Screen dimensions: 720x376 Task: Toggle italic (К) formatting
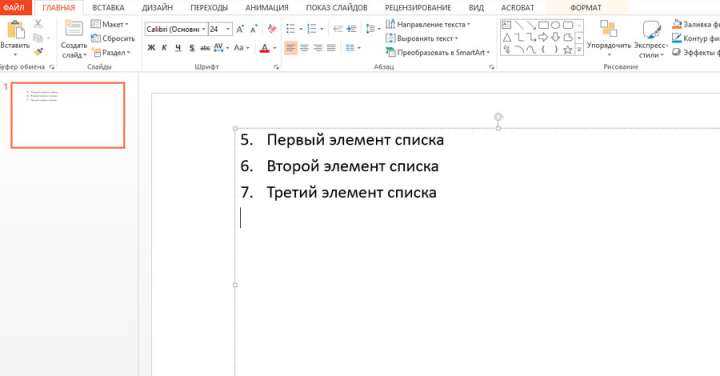coord(164,48)
